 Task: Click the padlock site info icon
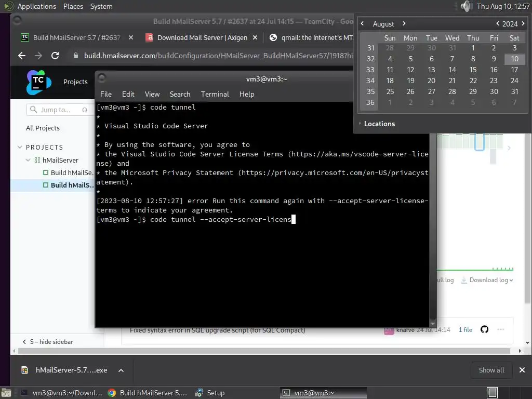(76, 56)
